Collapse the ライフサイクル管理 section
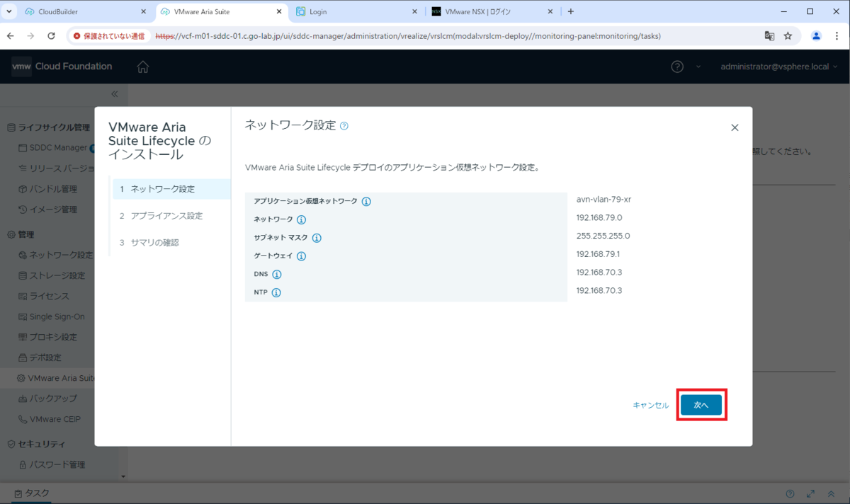 48,127
